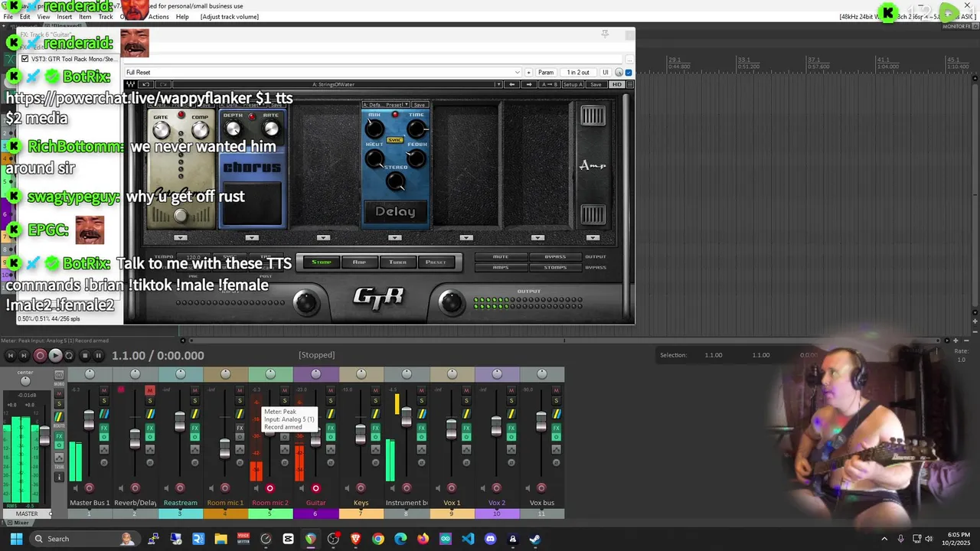Solo the Master Bus 1 track

tap(104, 400)
